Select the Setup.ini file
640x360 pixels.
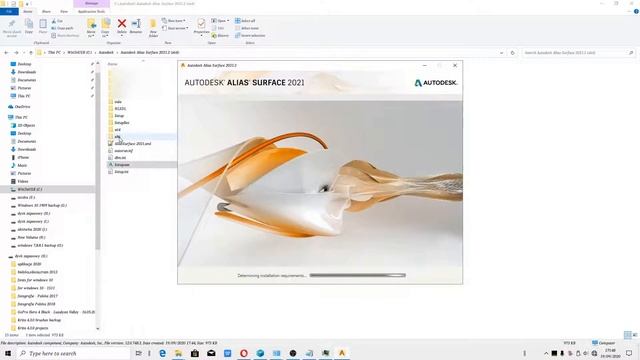tap(121, 172)
